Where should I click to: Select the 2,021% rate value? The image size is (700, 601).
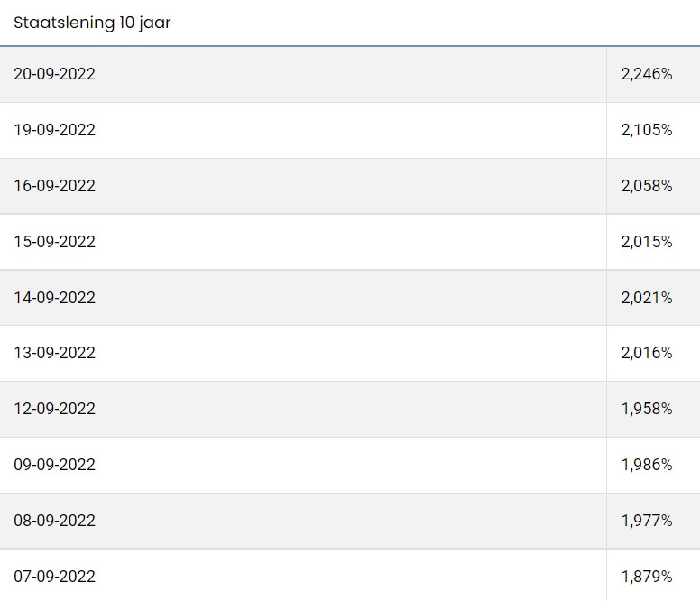pyautogui.click(x=647, y=298)
